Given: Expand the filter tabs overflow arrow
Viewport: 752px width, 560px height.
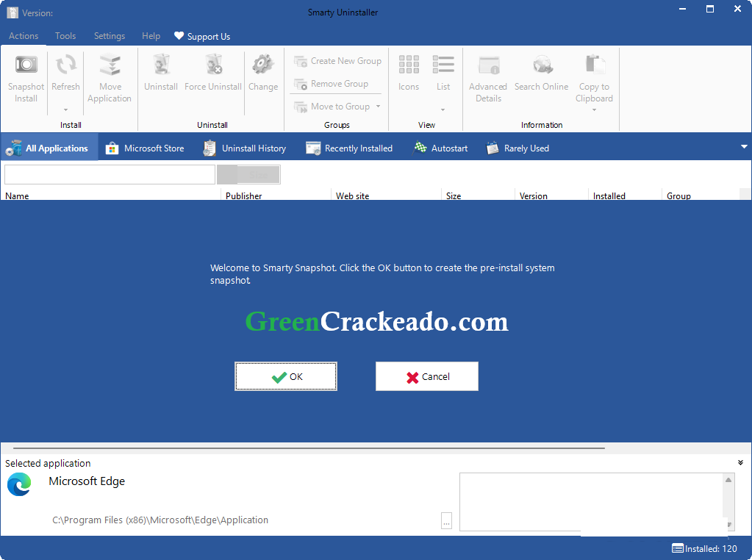Looking at the screenshot, I should tap(743, 146).
